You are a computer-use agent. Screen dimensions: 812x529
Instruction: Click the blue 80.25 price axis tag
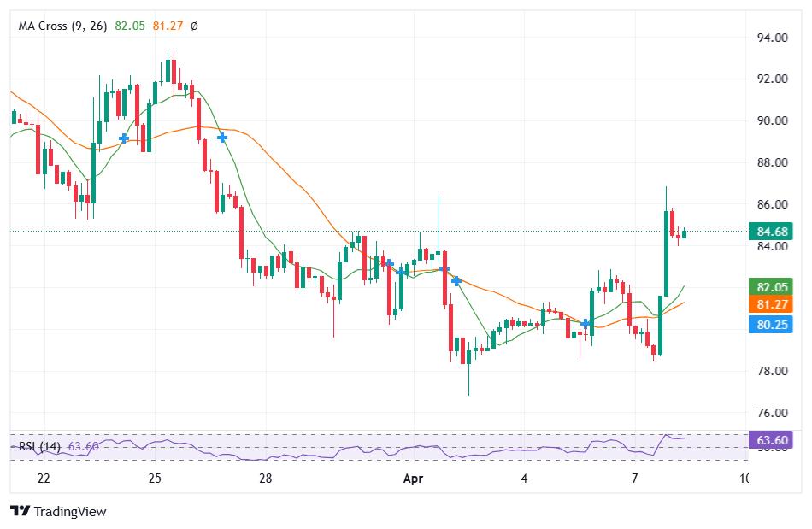769,324
